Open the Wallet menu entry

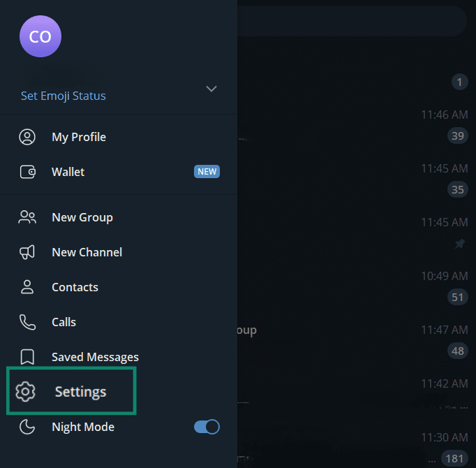click(x=68, y=172)
